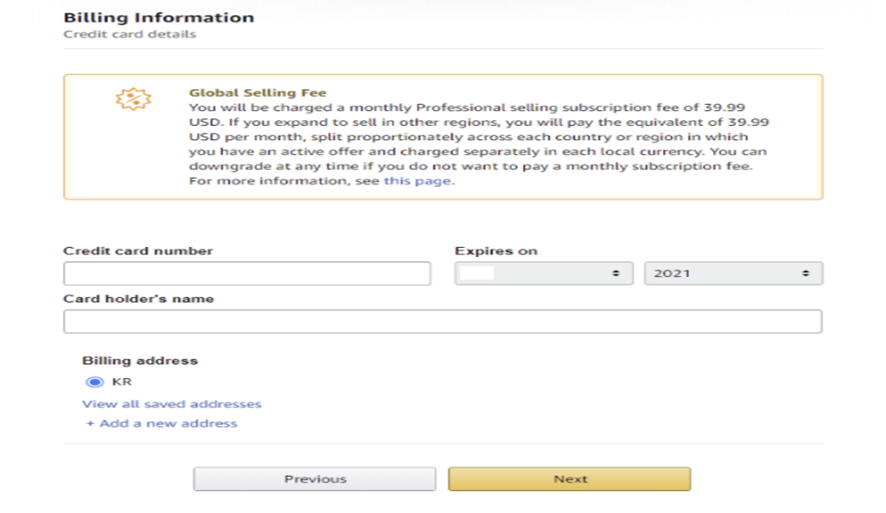Viewport: 886px width, 513px height.
Task: Go back with the Previous button
Action: [x=315, y=479]
